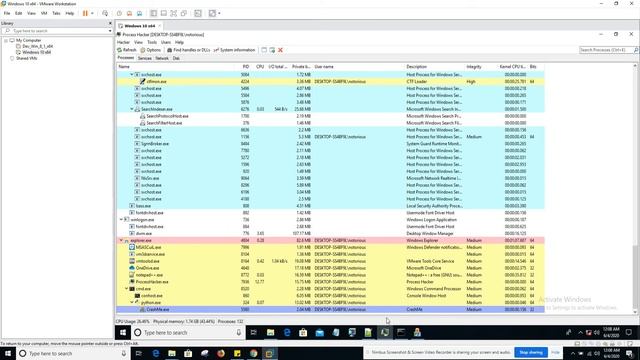Collapse the python.exe tree node

132,302
